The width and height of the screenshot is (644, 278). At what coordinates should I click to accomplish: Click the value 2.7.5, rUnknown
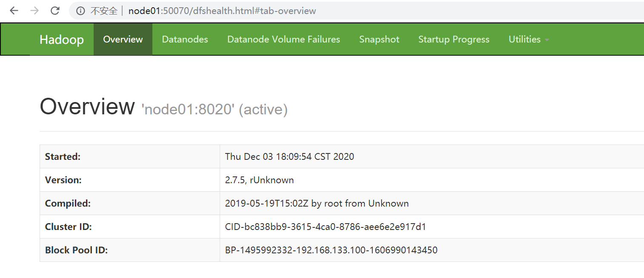259,180
